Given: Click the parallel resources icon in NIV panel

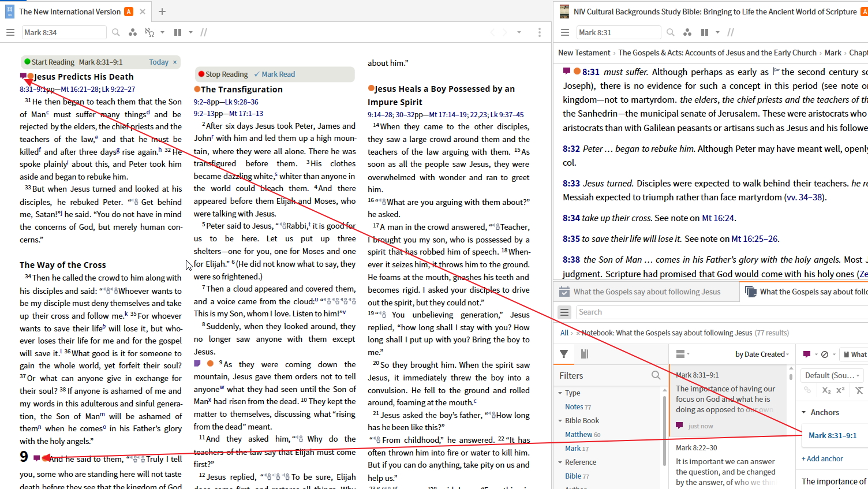Looking at the screenshot, I should pos(178,32).
